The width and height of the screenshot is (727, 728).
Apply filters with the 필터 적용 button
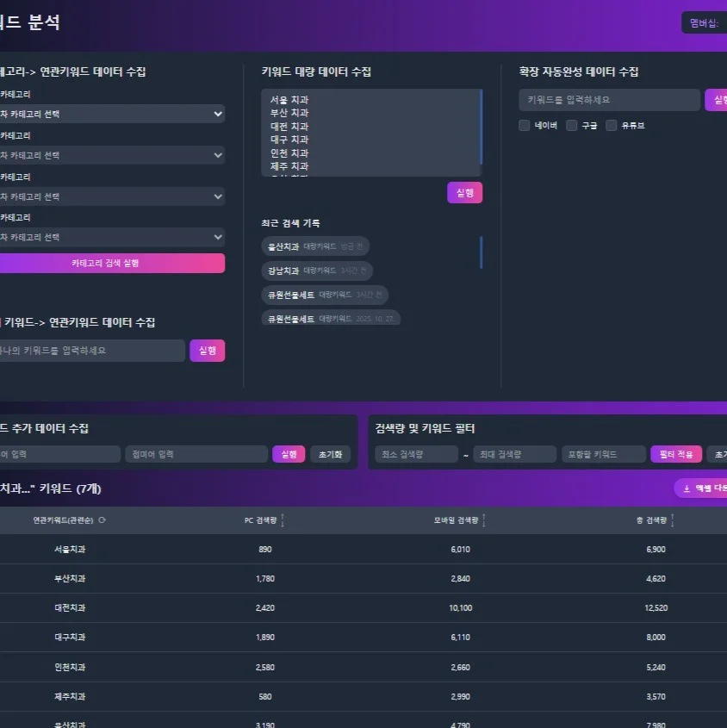coord(675,453)
